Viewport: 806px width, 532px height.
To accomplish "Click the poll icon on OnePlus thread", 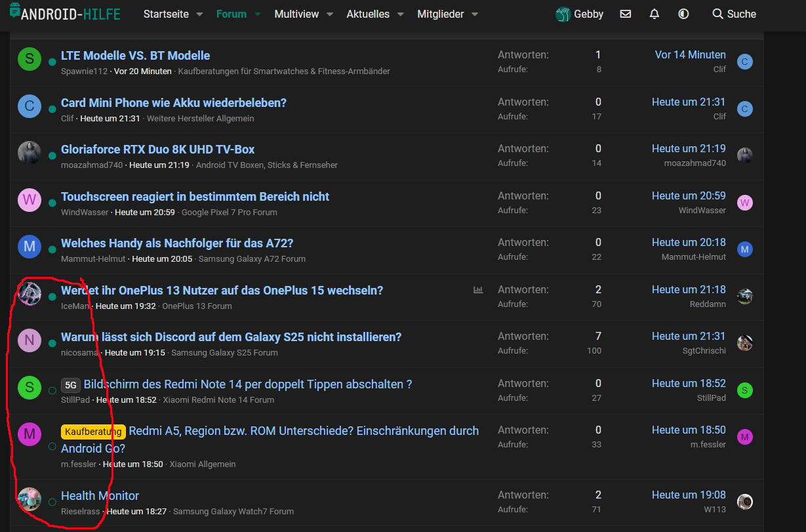I will (x=478, y=290).
